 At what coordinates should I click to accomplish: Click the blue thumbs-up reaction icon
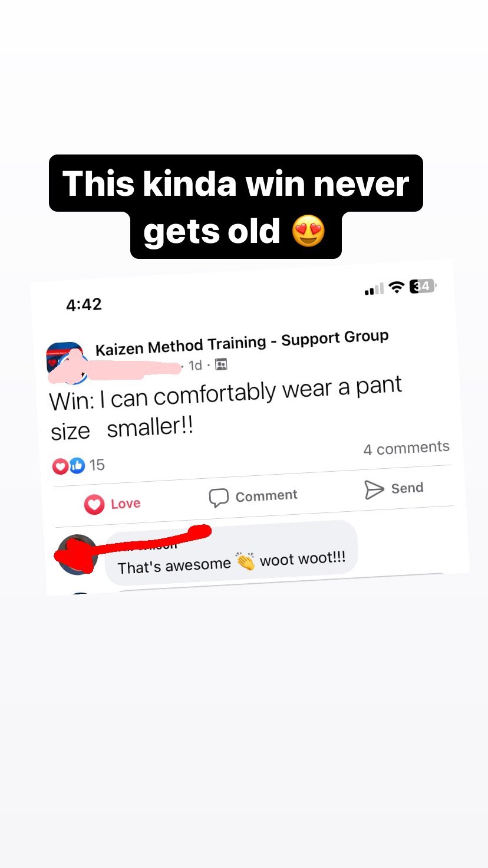click(x=77, y=465)
